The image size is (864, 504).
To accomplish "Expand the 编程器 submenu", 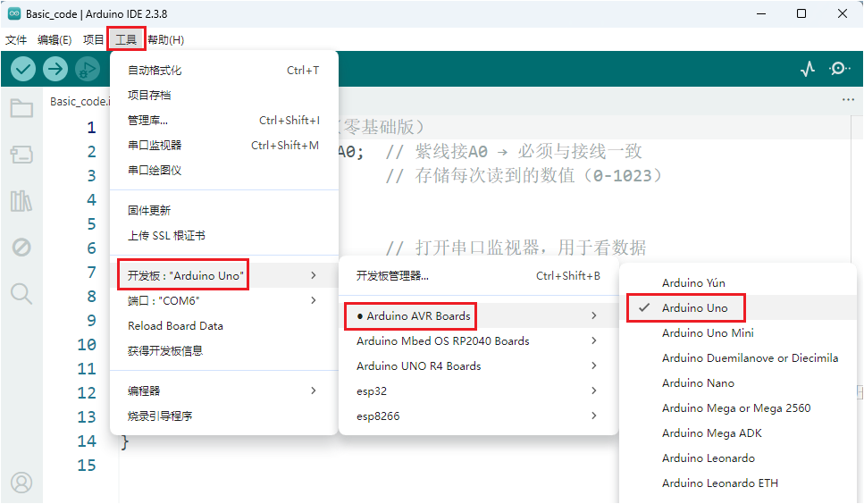I will coord(223,391).
